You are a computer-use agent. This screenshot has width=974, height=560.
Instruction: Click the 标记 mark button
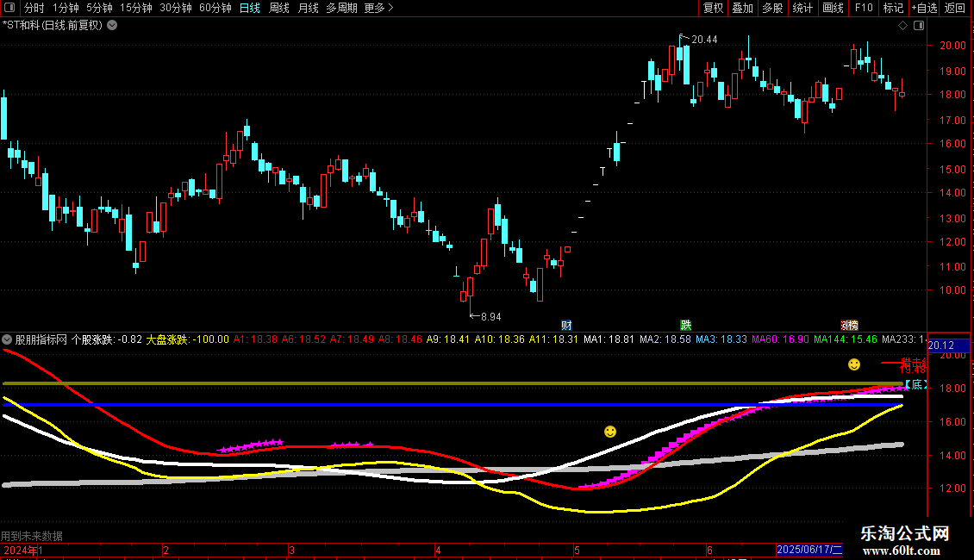pos(893,8)
